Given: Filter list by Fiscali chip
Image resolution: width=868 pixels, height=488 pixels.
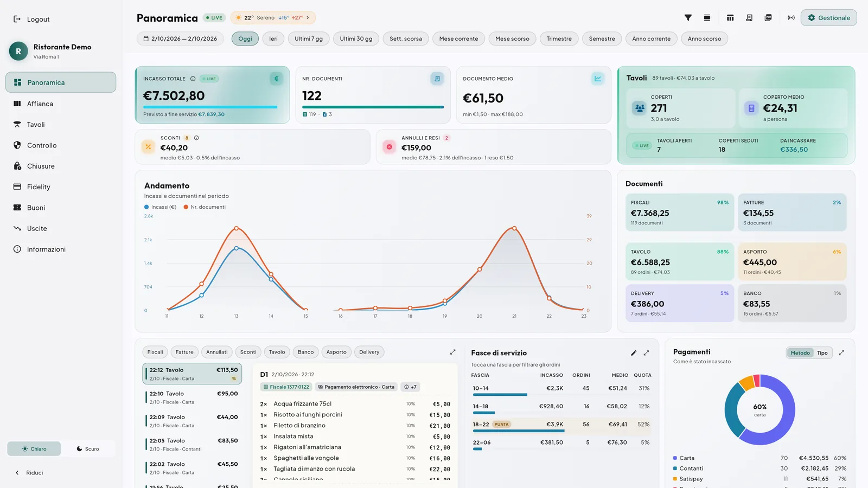Looking at the screenshot, I should pos(155,352).
